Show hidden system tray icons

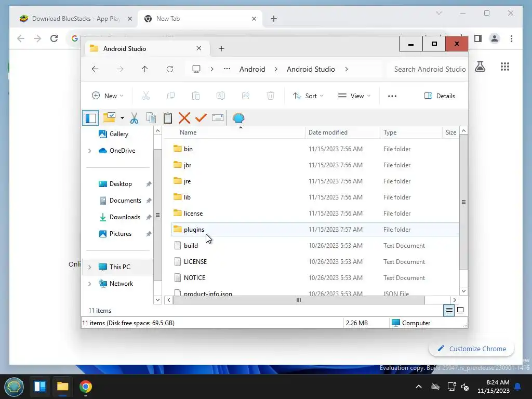419,387
